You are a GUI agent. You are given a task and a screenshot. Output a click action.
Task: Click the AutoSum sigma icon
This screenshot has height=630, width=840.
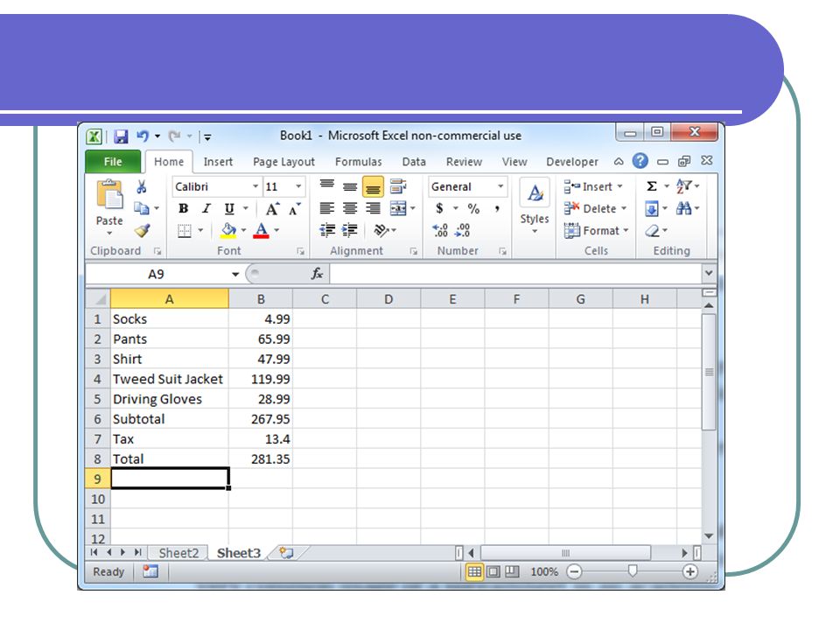pos(651,185)
